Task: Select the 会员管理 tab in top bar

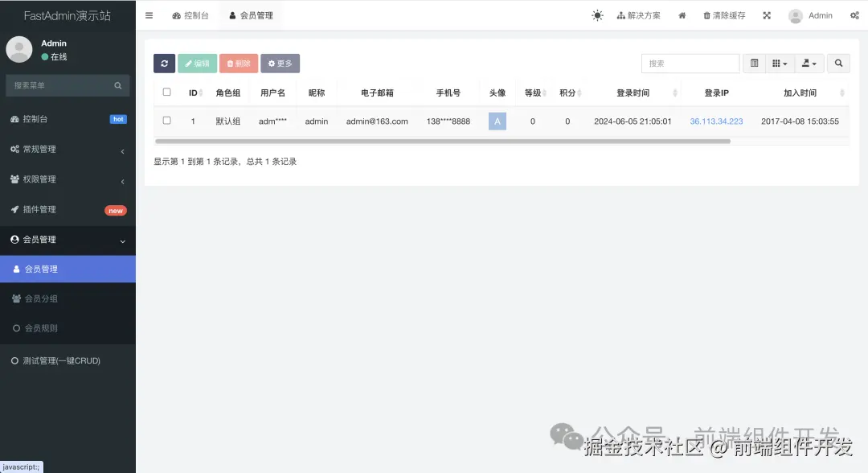Action: click(251, 15)
